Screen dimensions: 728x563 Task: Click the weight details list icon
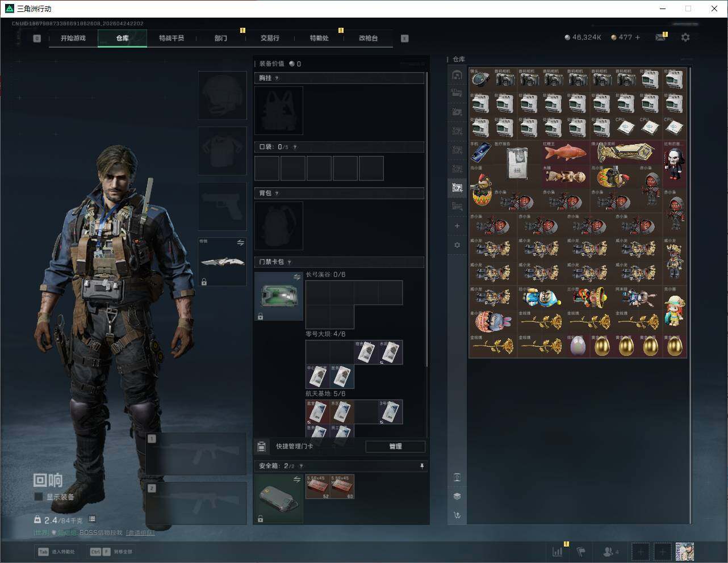pos(92,519)
